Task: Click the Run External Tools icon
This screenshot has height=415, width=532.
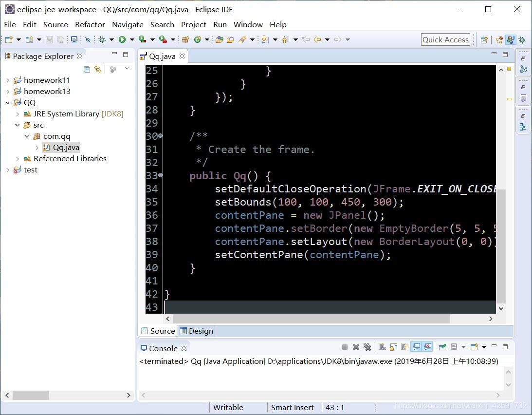Action: 163,40
